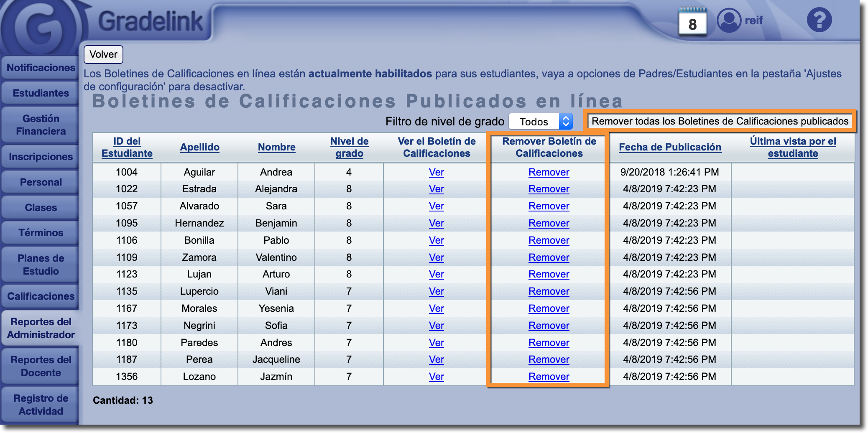Remove report card for Sofia Negrini
The height and width of the screenshot is (433, 868).
(549, 326)
